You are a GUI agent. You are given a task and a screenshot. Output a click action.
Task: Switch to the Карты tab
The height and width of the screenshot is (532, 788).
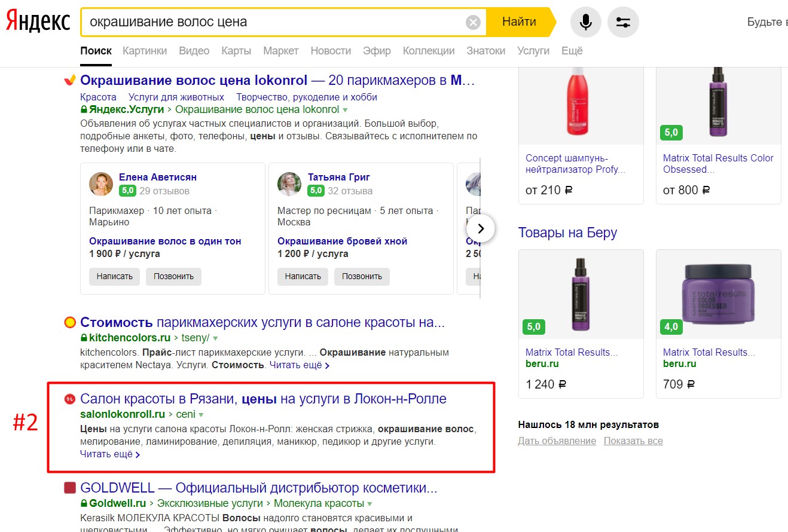[236, 51]
